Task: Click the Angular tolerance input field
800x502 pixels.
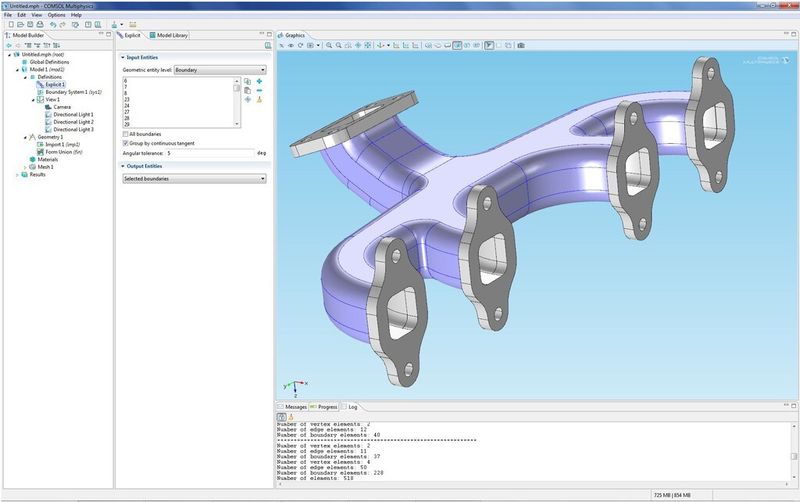Action: [x=210, y=153]
